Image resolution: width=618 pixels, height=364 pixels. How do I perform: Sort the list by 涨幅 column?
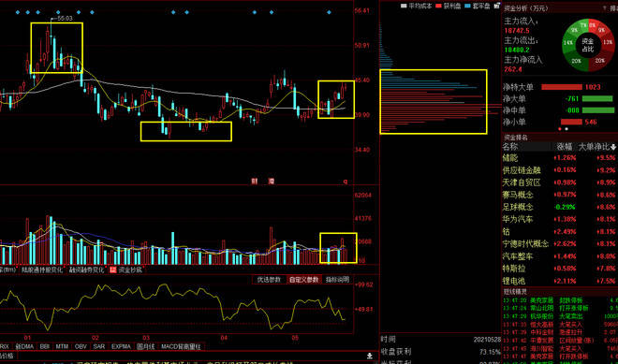(x=565, y=147)
